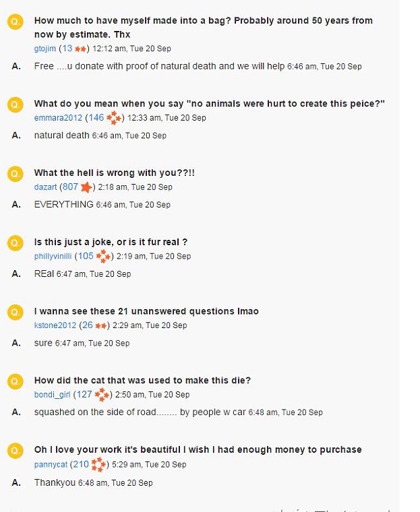420x512 pixels.
Task: View pannycat's profile page
Action: point(51,464)
